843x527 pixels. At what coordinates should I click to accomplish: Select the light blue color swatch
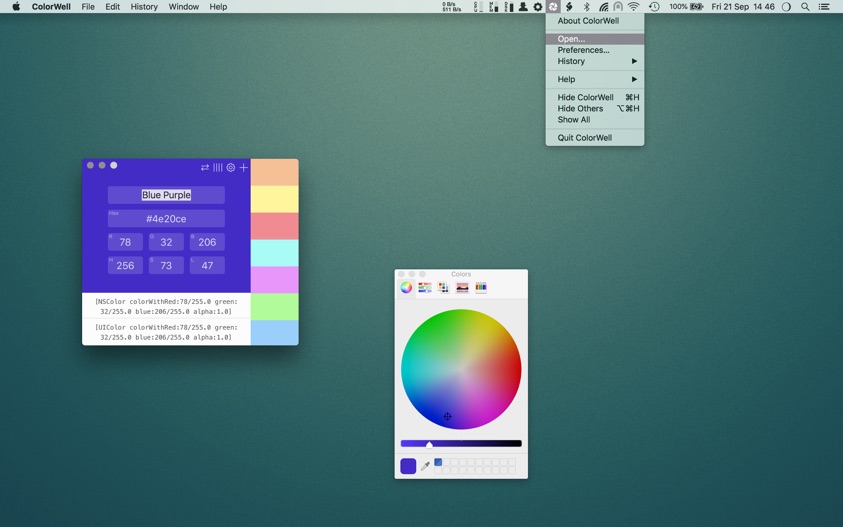275,333
